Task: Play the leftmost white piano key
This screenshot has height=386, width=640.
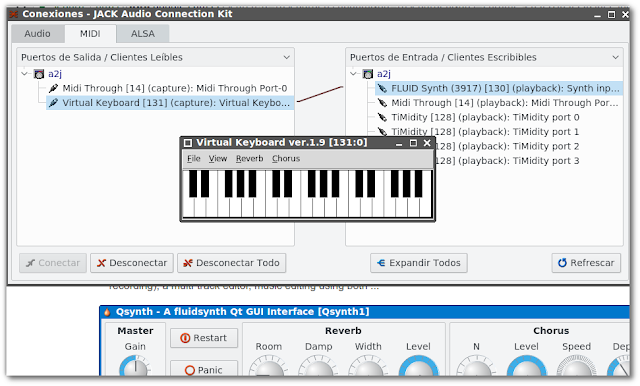Action: click(x=189, y=207)
